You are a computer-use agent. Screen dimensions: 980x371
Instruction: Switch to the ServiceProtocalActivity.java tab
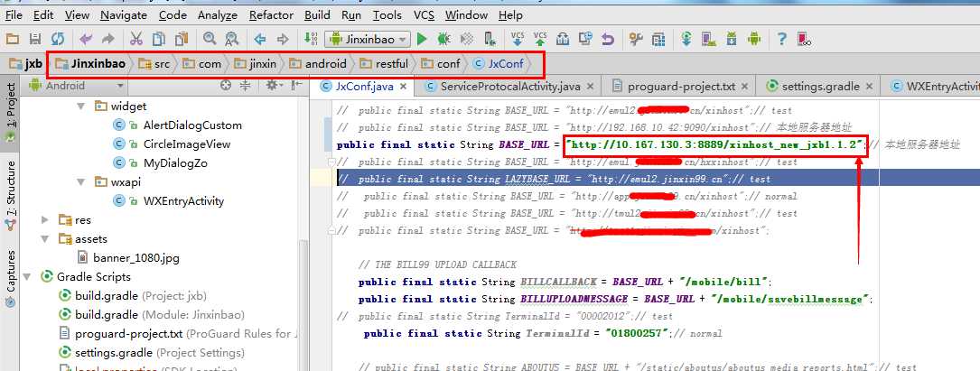(510, 86)
